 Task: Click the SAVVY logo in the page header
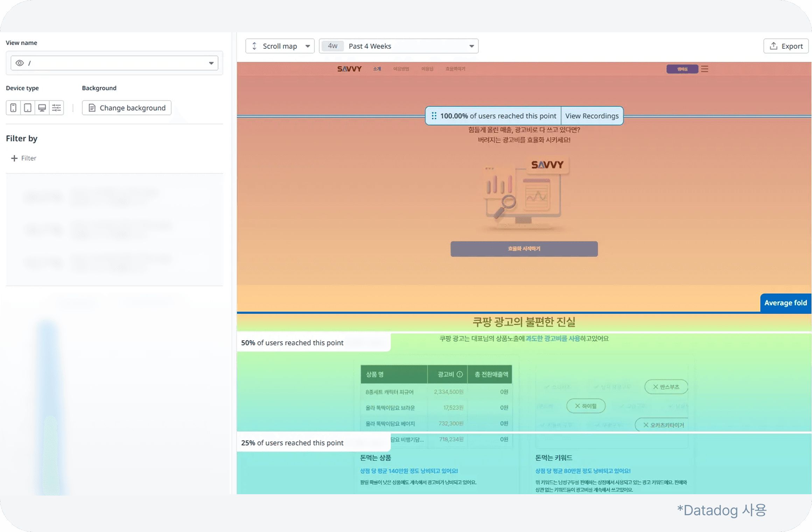pos(349,69)
